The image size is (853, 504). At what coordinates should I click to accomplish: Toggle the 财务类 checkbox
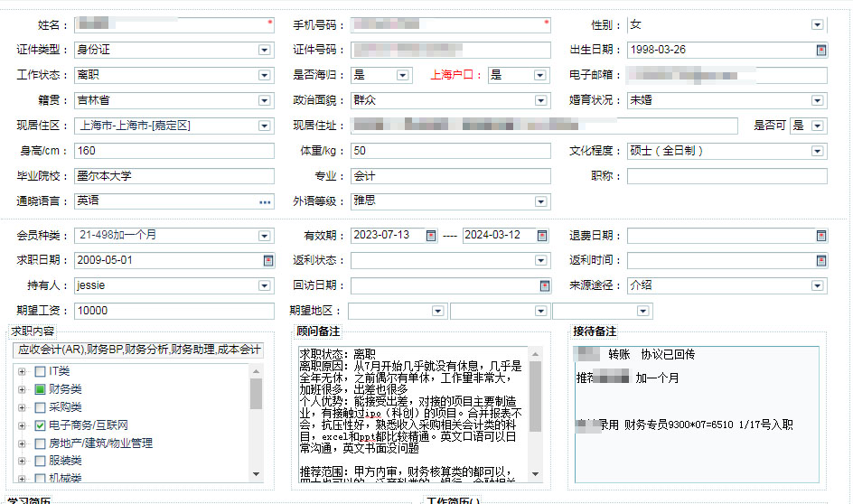[x=40, y=389]
